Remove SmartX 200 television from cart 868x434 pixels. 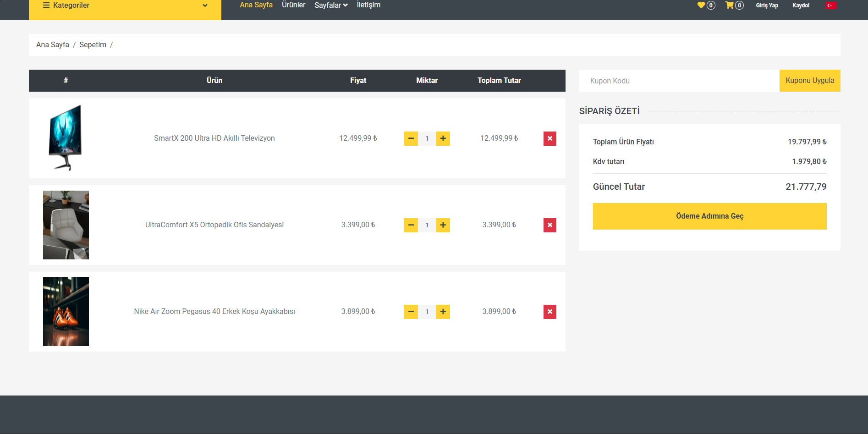549,138
